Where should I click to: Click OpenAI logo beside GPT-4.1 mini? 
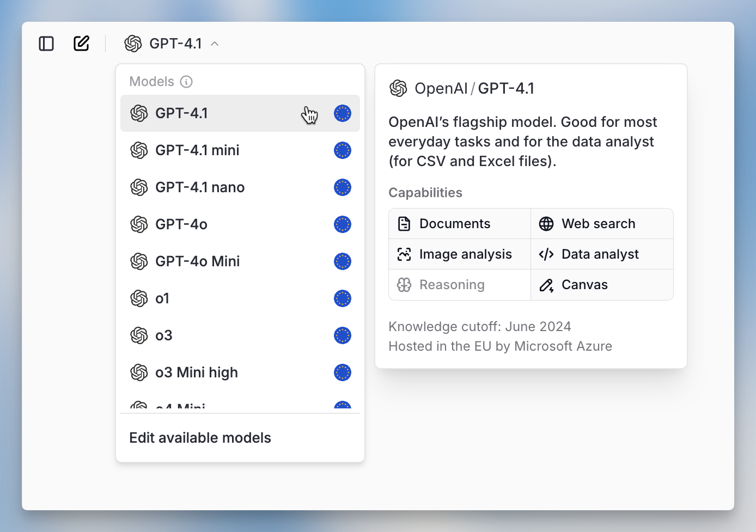pyautogui.click(x=139, y=150)
